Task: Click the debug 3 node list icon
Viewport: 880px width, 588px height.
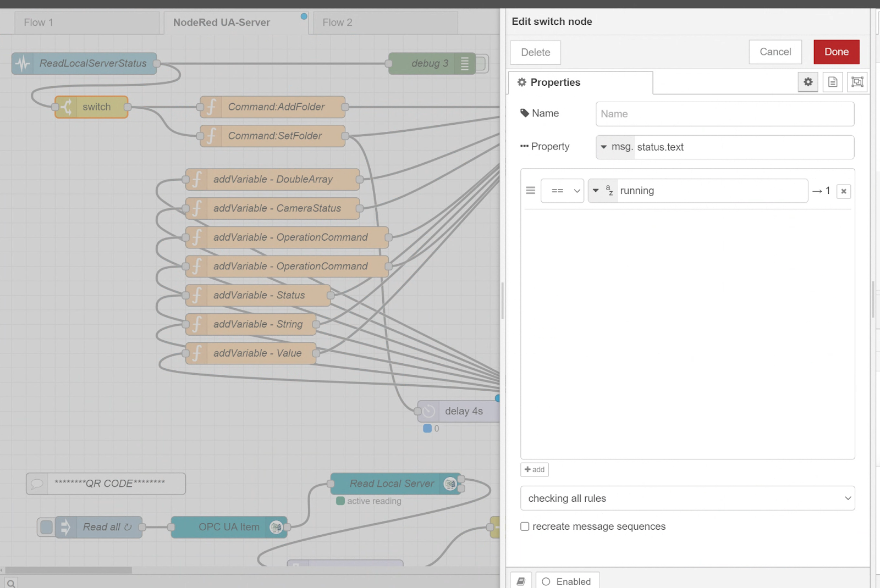Action: [465, 64]
